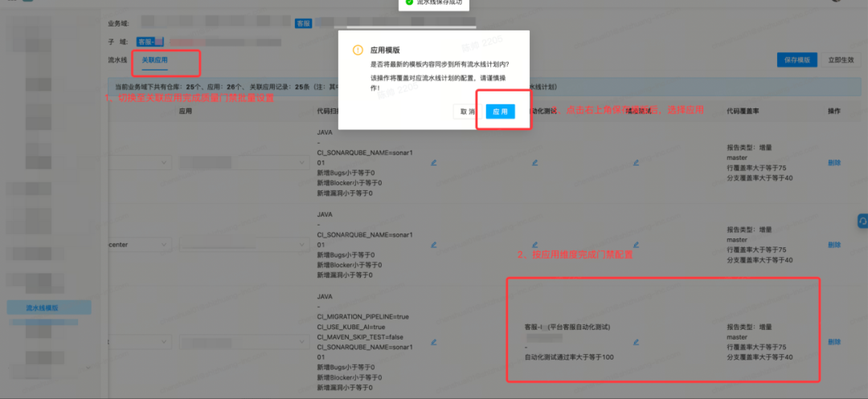Click 取消 in the 应用模版 dialog

point(467,111)
